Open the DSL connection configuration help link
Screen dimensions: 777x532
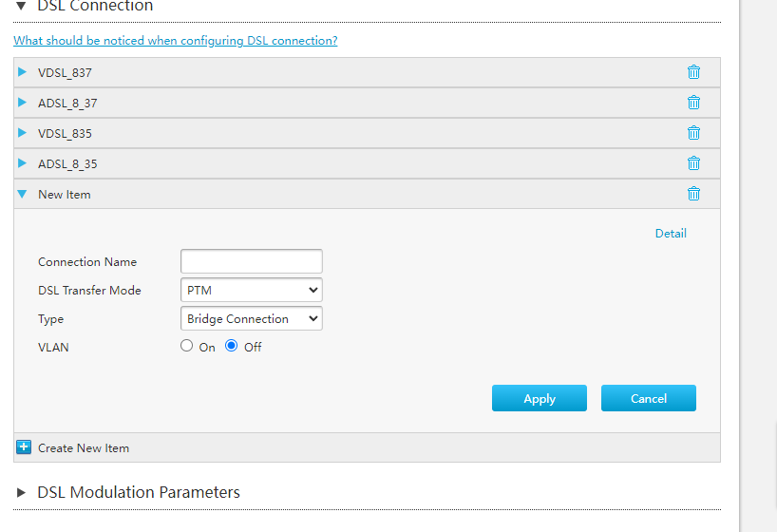[x=176, y=41]
